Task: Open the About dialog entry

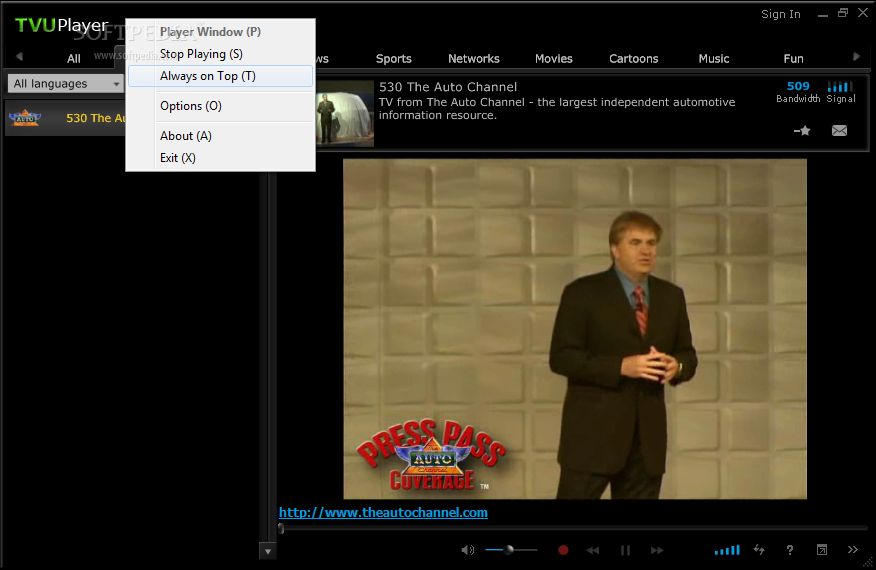Action: [x=220, y=136]
